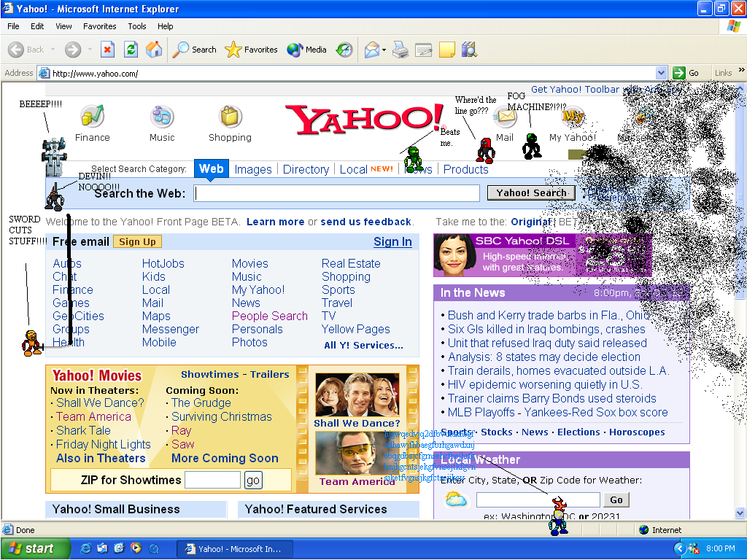Click the ZIP for Showtimes input field

[x=212, y=480]
